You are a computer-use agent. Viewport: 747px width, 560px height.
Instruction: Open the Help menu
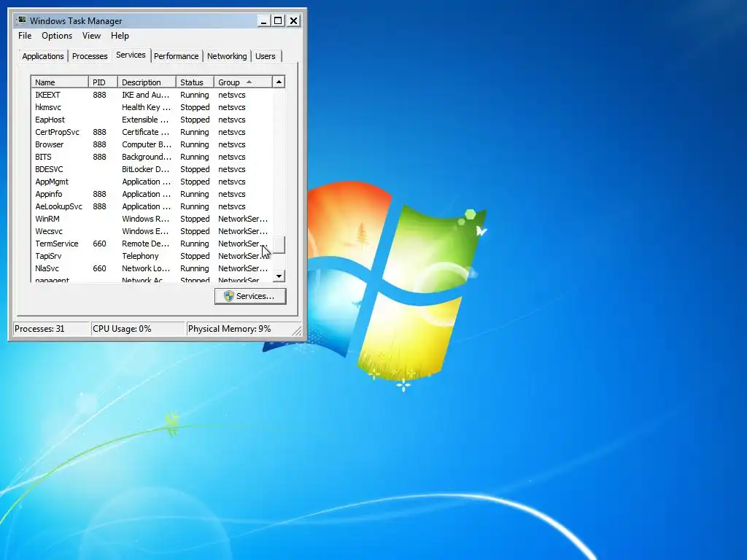coord(120,36)
